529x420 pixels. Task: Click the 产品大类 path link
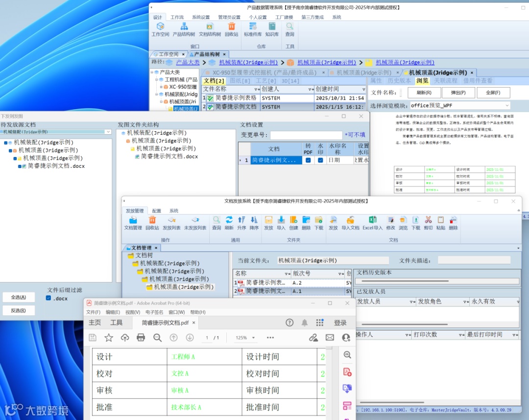(188, 62)
